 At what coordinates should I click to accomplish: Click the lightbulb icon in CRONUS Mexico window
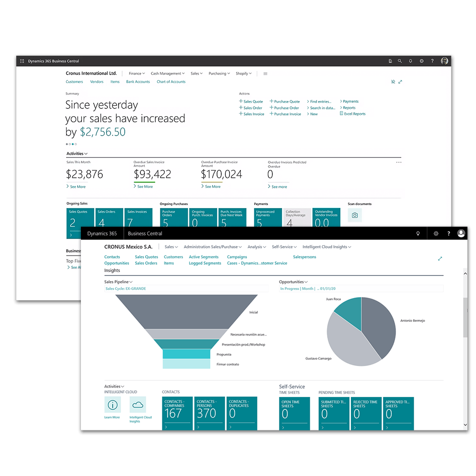point(418,233)
